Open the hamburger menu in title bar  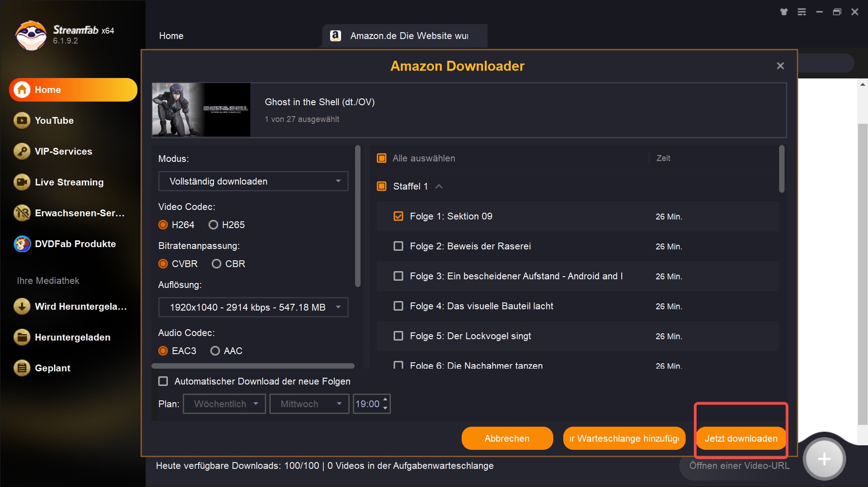click(x=802, y=12)
